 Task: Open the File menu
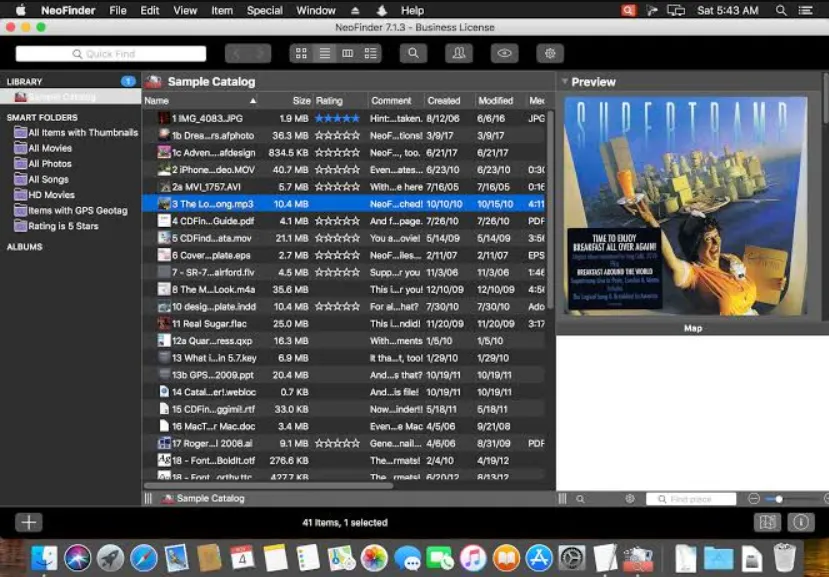click(118, 10)
